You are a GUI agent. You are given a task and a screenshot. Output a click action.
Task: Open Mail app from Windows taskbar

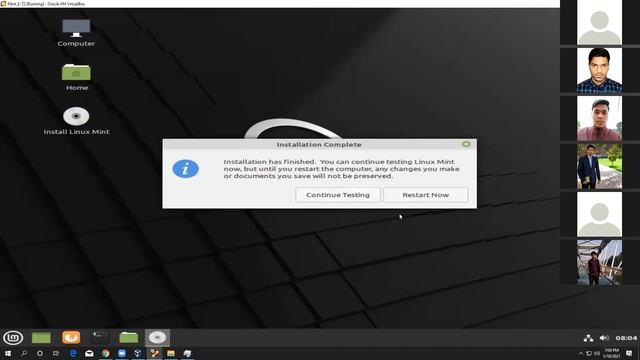tap(89, 353)
